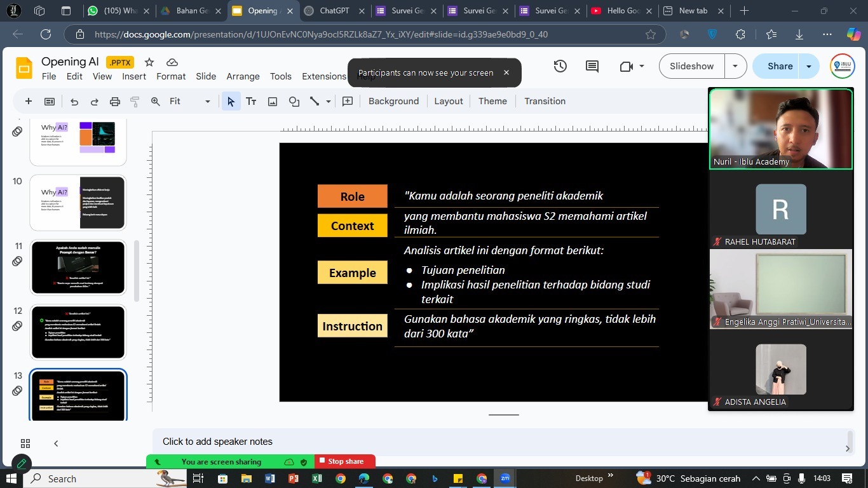Dismiss the participants notification
868x488 pixels.
(506, 72)
